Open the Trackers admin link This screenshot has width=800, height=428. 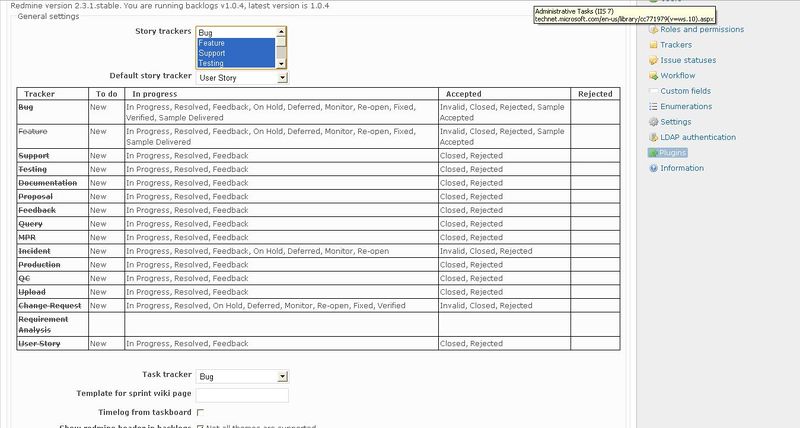click(x=676, y=45)
